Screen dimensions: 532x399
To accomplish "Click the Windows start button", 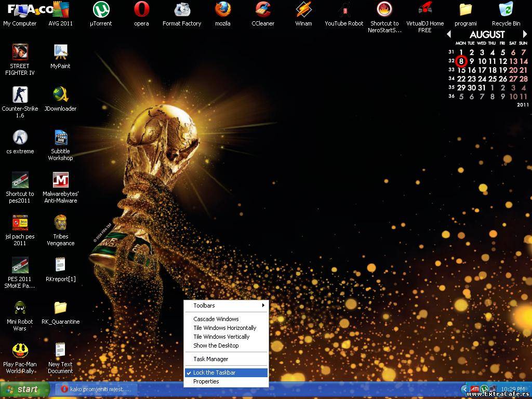I will click(x=25, y=389).
